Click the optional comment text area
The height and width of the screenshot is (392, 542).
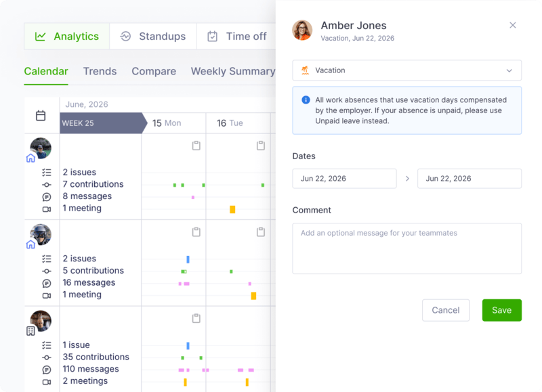pos(407,248)
